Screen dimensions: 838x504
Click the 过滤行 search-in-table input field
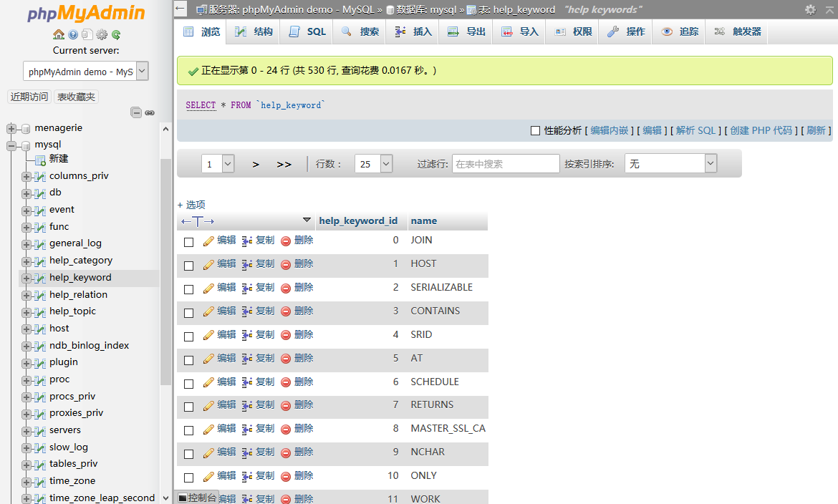tap(505, 164)
